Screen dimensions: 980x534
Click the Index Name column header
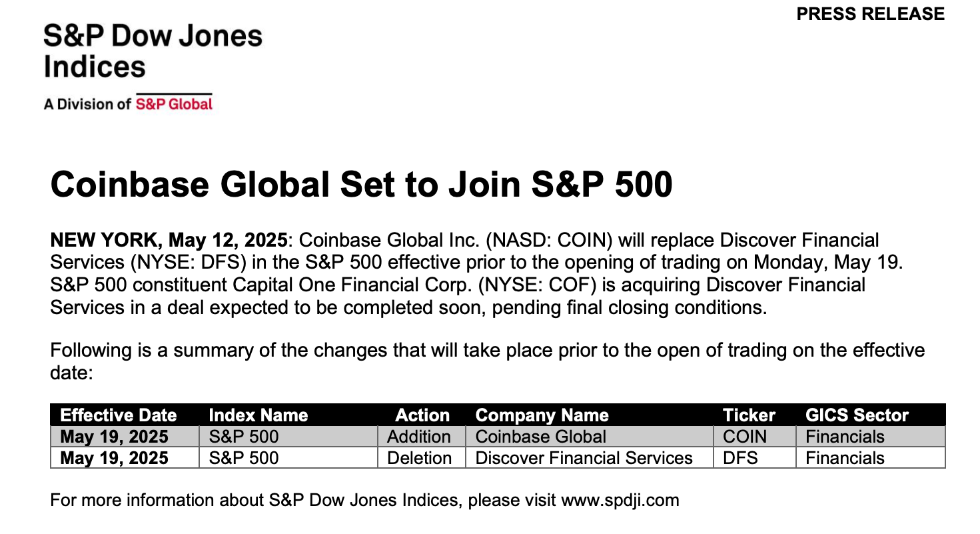(258, 415)
